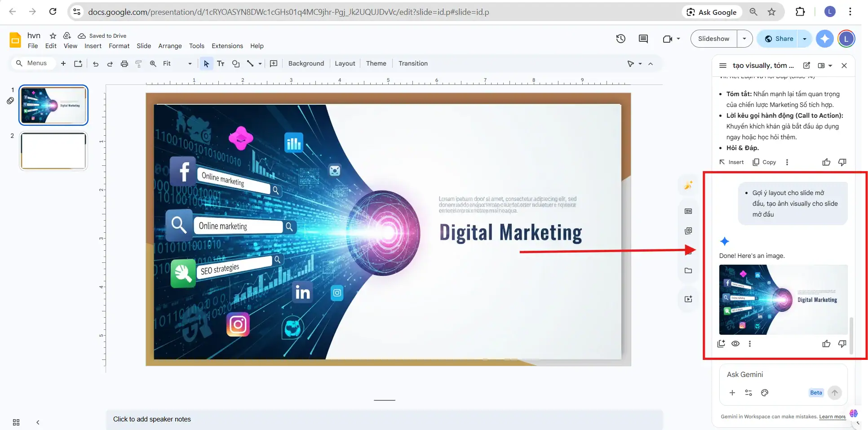Undo the last action

click(96, 63)
